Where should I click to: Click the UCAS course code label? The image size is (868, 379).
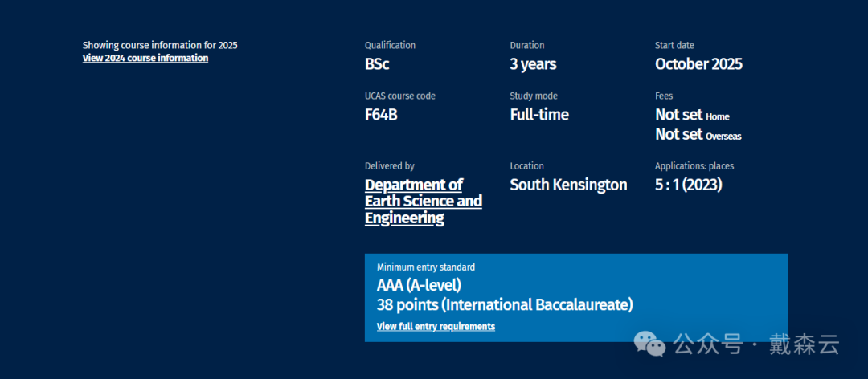point(399,96)
